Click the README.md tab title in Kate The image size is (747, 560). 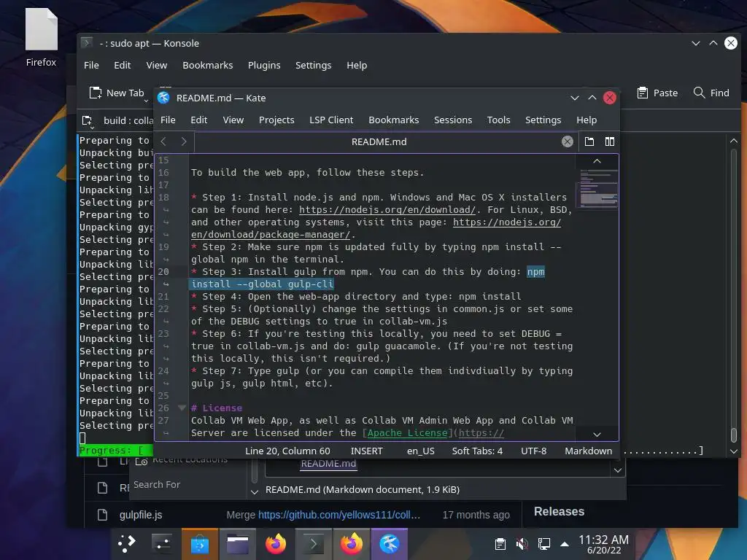379,141
